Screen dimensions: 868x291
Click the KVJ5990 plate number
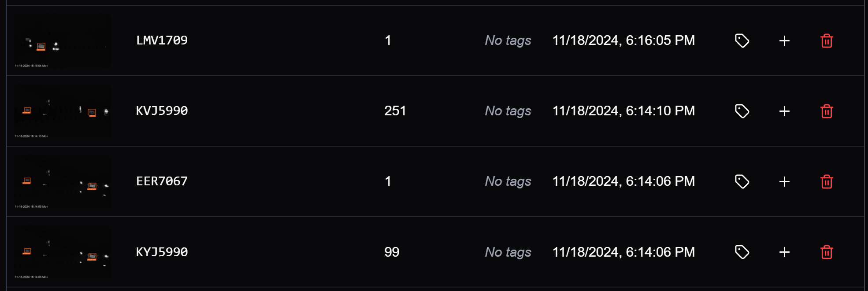(x=162, y=111)
